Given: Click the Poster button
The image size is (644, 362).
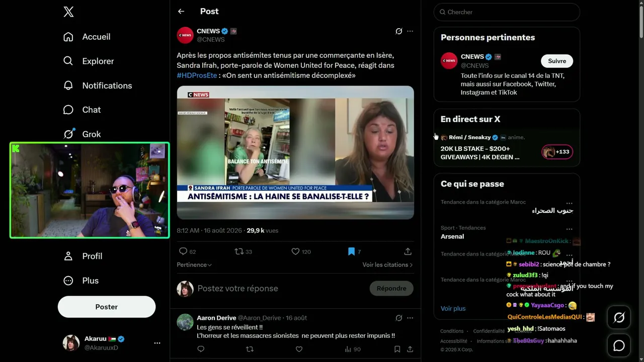Looking at the screenshot, I should pyautogui.click(x=107, y=307).
